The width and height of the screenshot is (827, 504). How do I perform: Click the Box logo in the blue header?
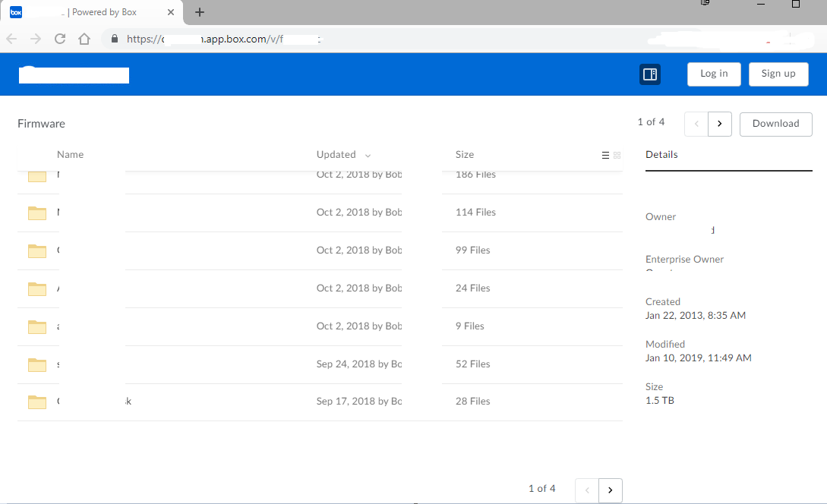(x=74, y=74)
